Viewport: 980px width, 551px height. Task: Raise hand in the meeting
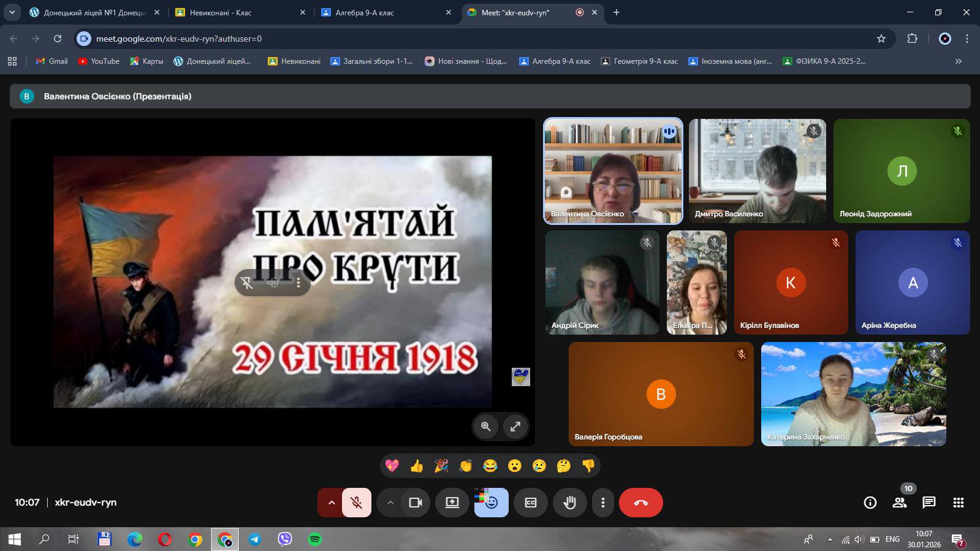coord(569,503)
